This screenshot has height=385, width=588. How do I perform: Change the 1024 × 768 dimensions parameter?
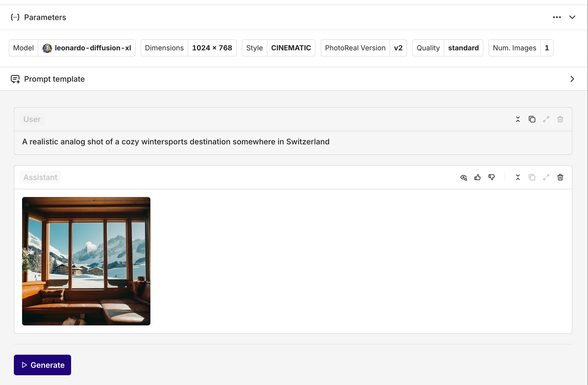[x=212, y=48]
